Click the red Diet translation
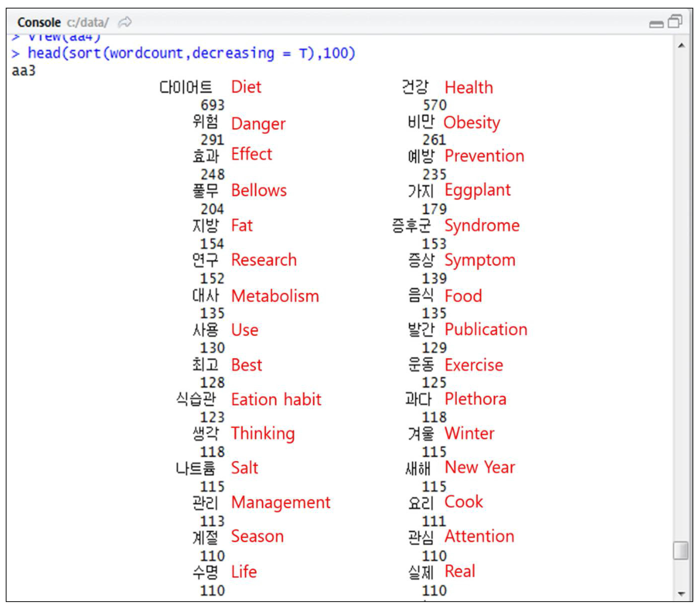Image resolution: width=700 pixels, height=611 pixels. (246, 87)
